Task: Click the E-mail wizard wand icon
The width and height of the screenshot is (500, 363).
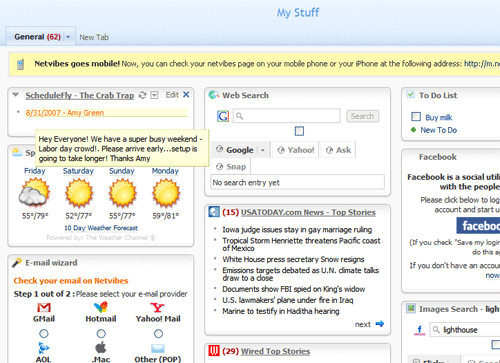Action: (17, 263)
